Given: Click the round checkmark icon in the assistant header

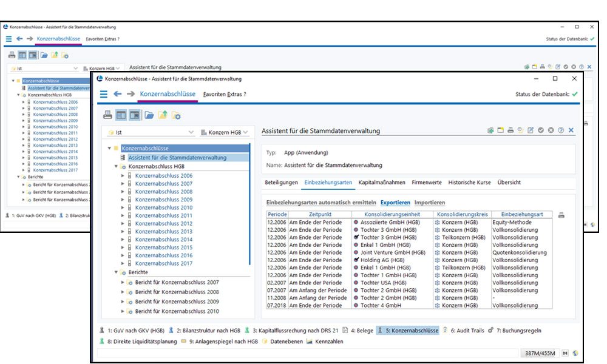Looking at the screenshot, I should point(541,130).
